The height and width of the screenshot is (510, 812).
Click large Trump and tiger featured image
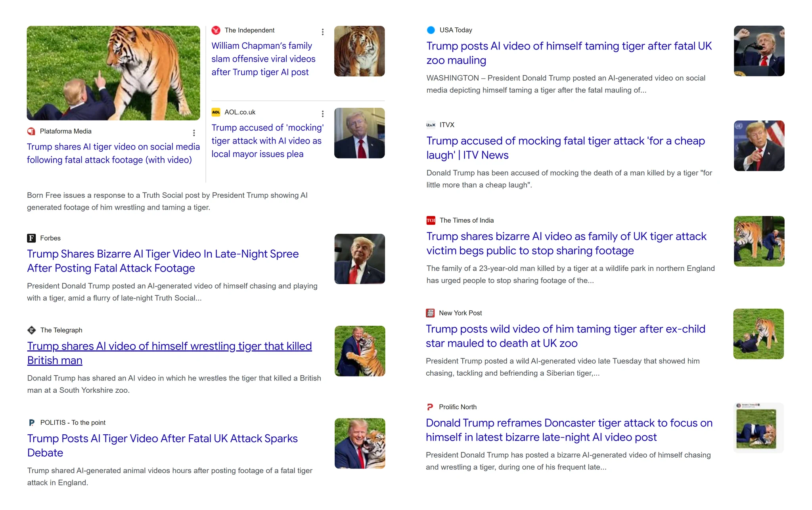(113, 73)
